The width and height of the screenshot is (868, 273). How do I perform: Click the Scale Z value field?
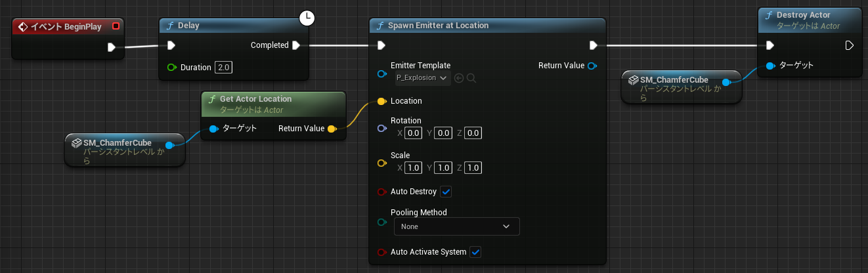coord(473,168)
